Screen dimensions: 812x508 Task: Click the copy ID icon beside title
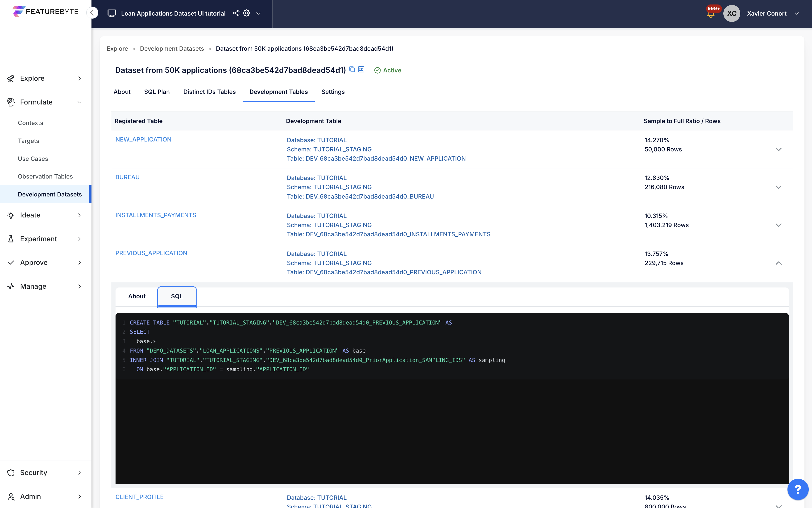coord(361,70)
